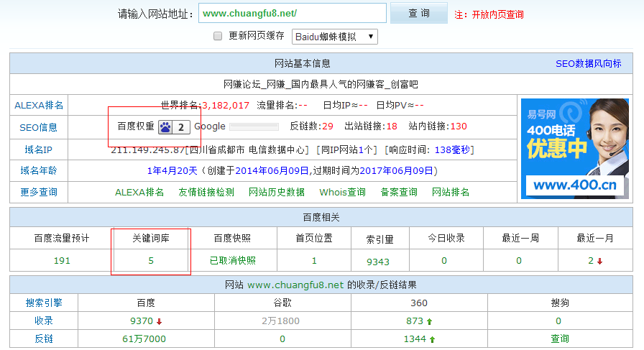Click the Google PageRank bar
644x350 pixels.
[254, 127]
